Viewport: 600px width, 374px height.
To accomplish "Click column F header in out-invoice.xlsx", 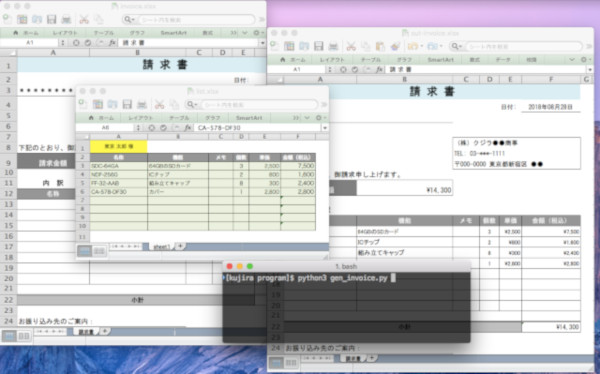I will pos(551,79).
